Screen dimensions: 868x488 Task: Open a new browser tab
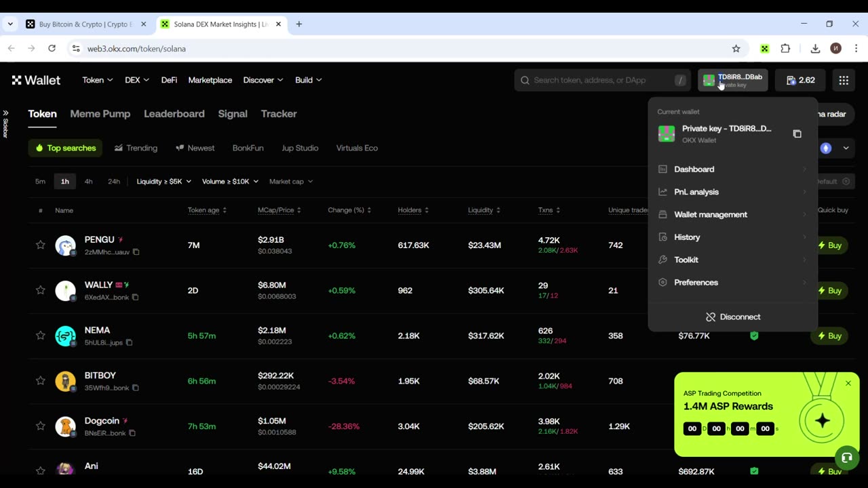point(298,24)
